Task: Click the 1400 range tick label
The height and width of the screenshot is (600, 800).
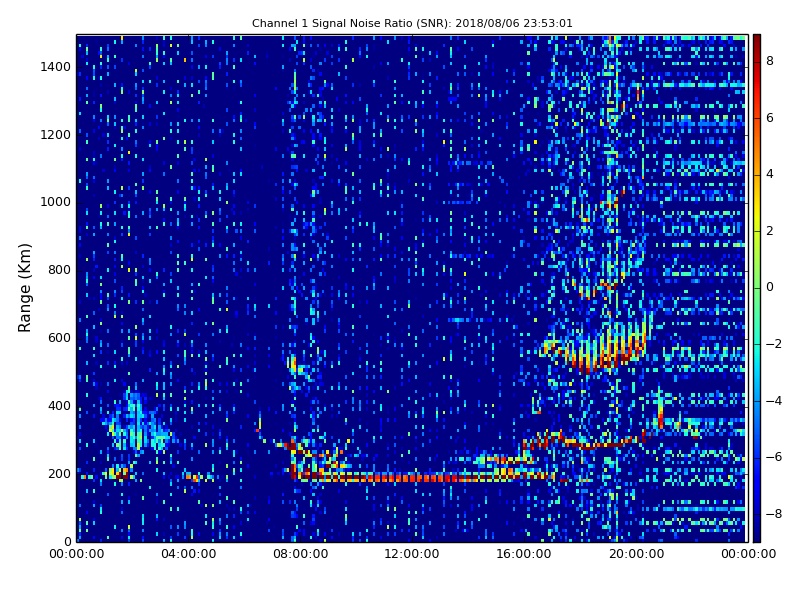Action: (56, 67)
